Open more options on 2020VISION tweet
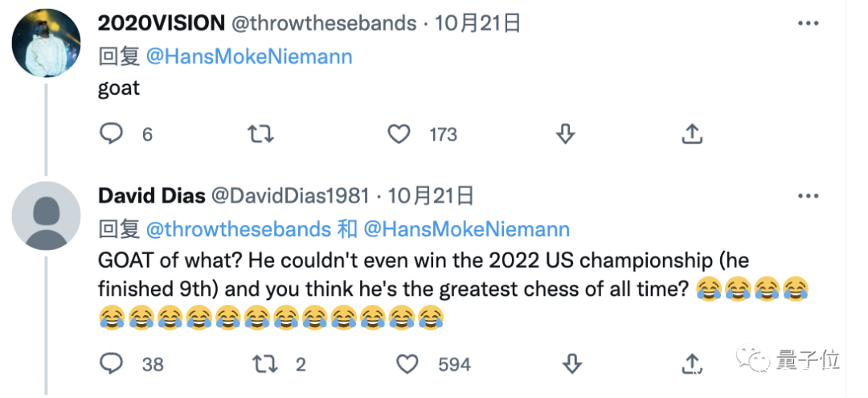 [808, 24]
